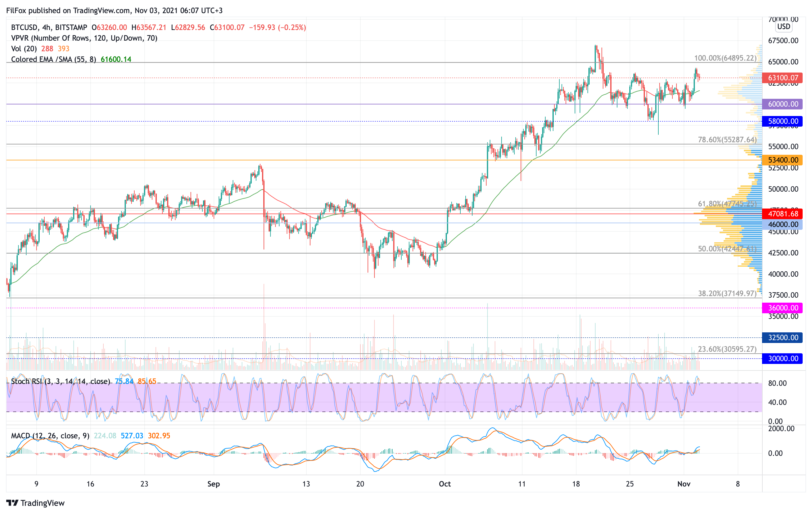
Task: Click the TradingView logo icon
Action: [x=12, y=503]
